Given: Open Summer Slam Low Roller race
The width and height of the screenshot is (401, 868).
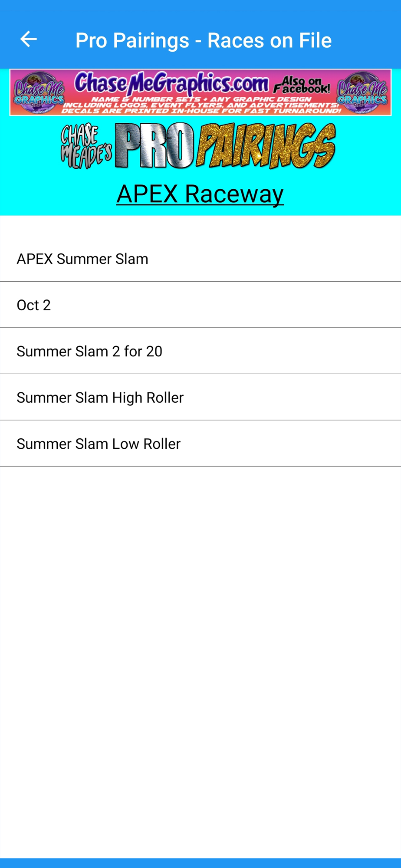Looking at the screenshot, I should (200, 444).
